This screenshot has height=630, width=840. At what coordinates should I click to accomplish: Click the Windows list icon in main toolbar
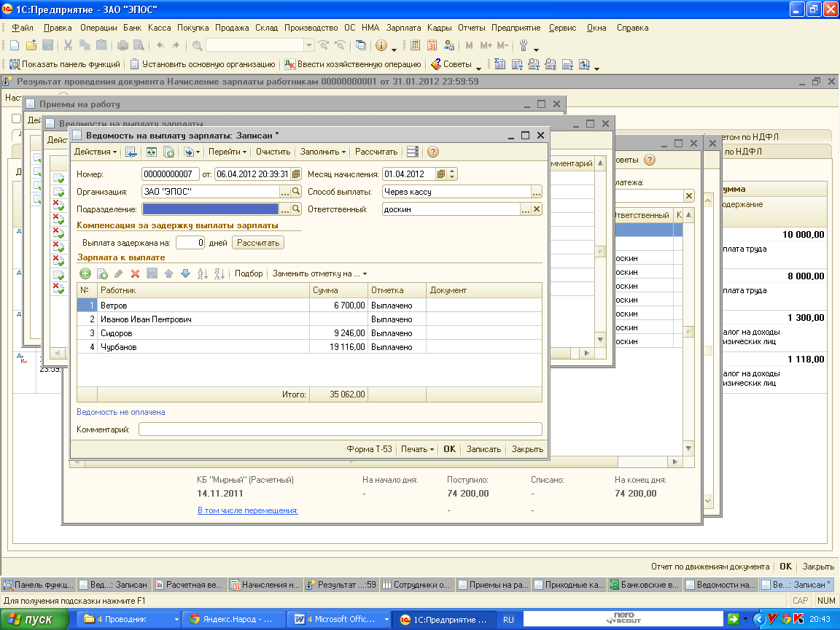click(361, 45)
